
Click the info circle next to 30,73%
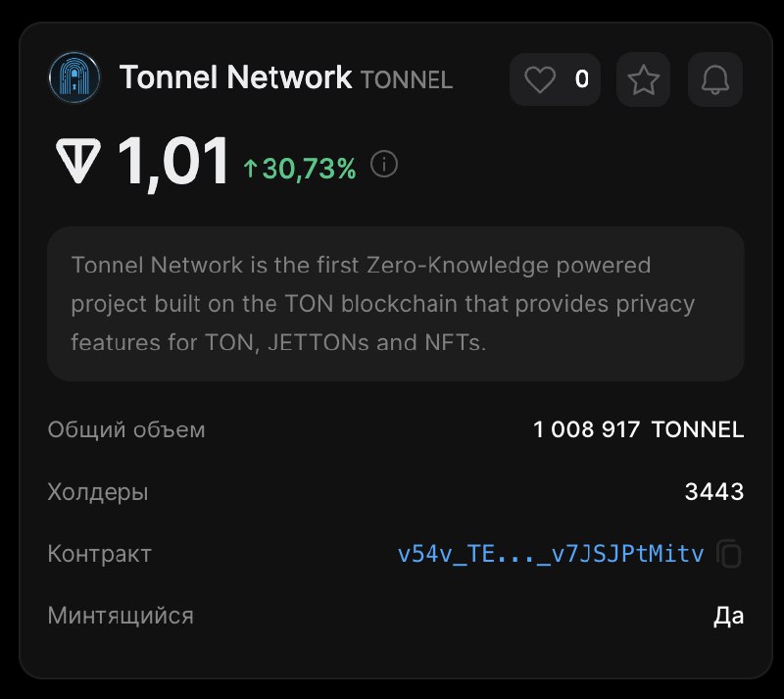384,164
